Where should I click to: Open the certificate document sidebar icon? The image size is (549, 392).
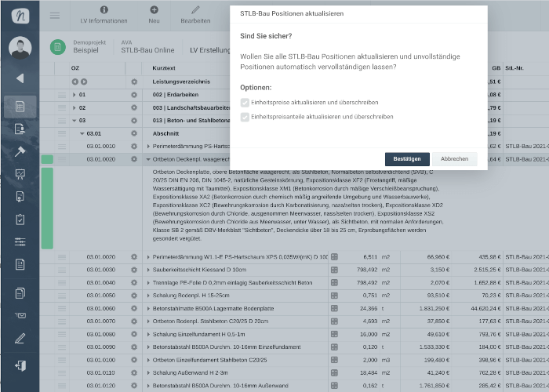point(20,197)
